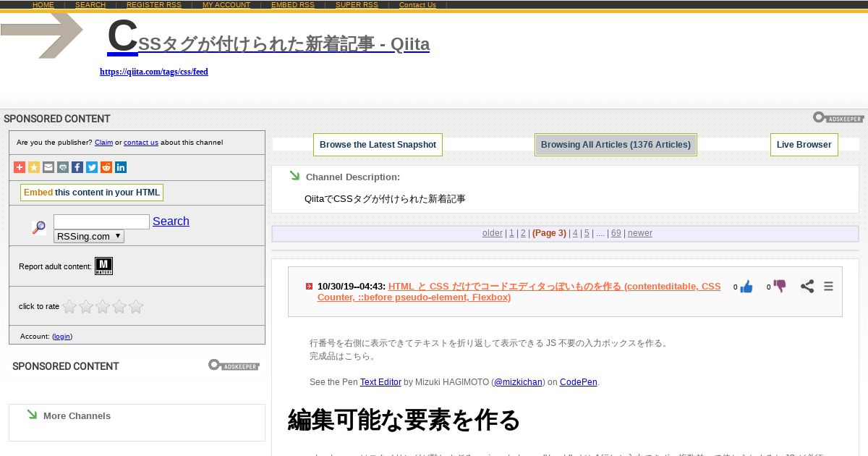Screen dimensions: 868x456
Task: Go to page 5 in pagination
Action: pos(587,233)
